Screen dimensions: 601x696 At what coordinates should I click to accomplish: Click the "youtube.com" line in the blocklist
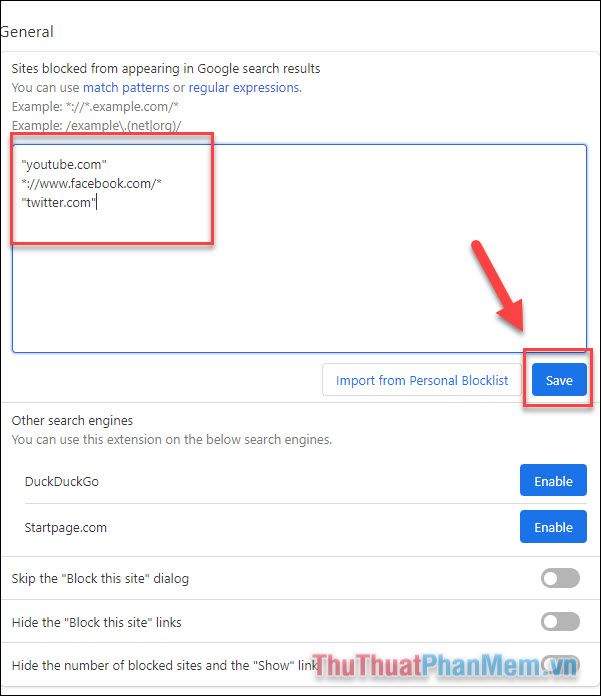(x=64, y=165)
